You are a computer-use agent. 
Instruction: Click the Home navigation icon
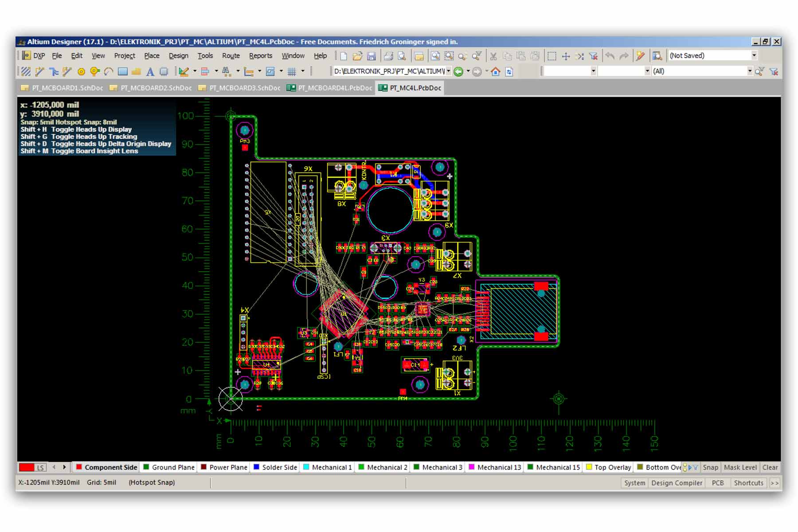pos(496,71)
